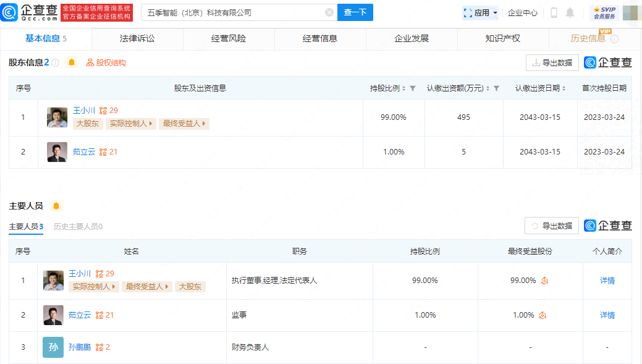Viewport: 642px width, 364px height.
Task: Open the 应用 dropdown menu
Action: click(x=480, y=13)
